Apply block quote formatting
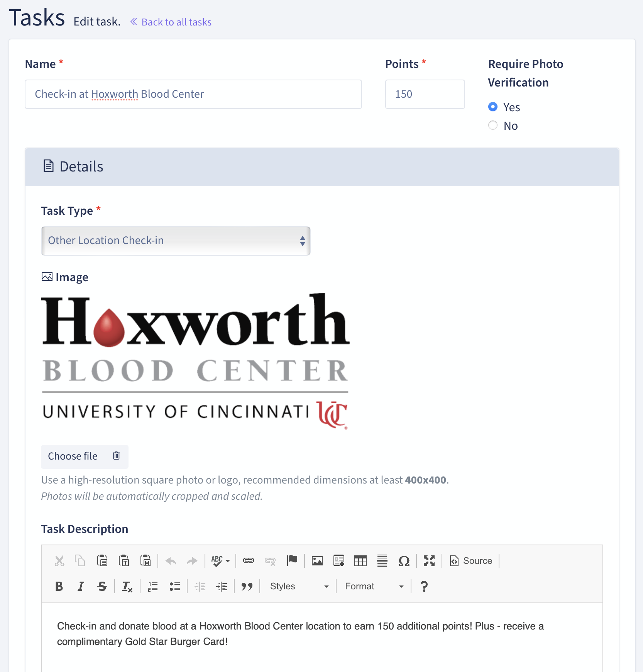Image resolution: width=643 pixels, height=672 pixels. (x=247, y=586)
